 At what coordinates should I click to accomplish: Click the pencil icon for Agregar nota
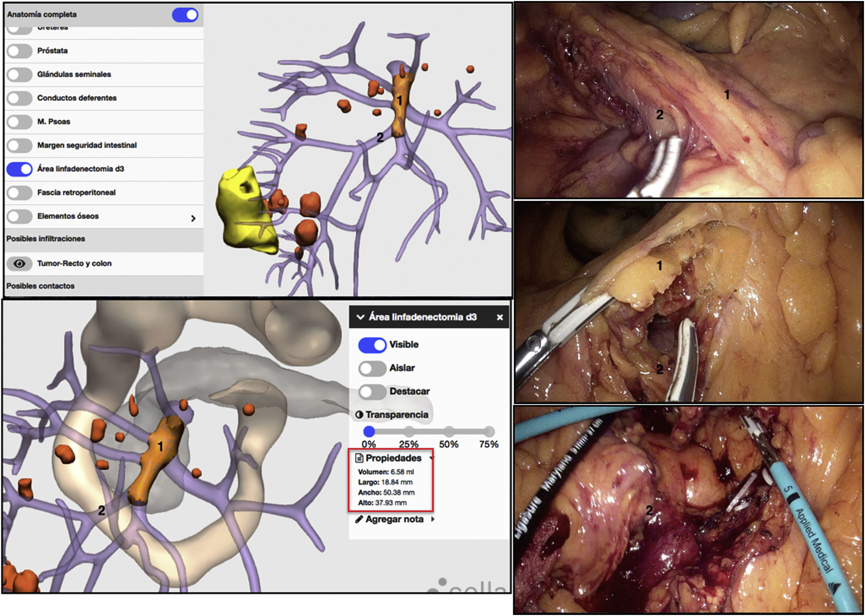click(359, 519)
